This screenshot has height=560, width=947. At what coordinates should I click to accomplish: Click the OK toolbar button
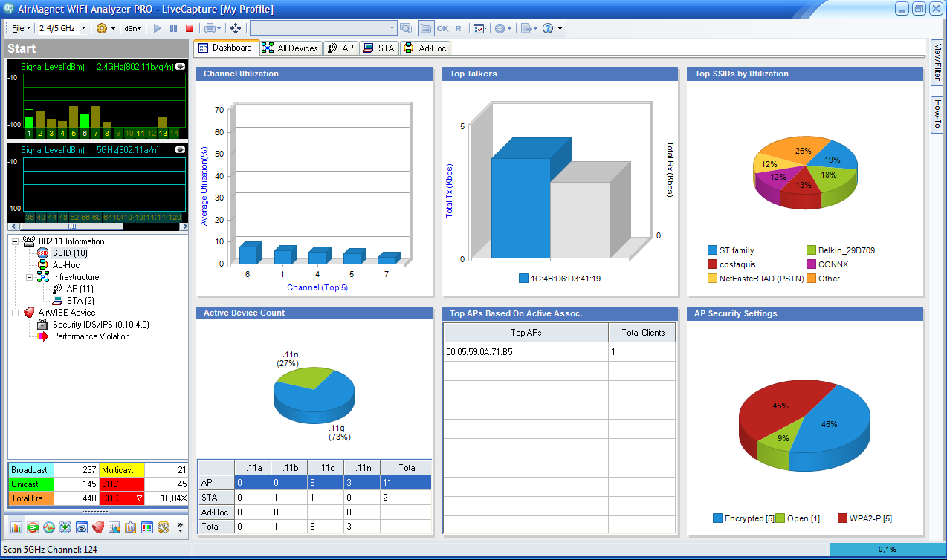[443, 28]
